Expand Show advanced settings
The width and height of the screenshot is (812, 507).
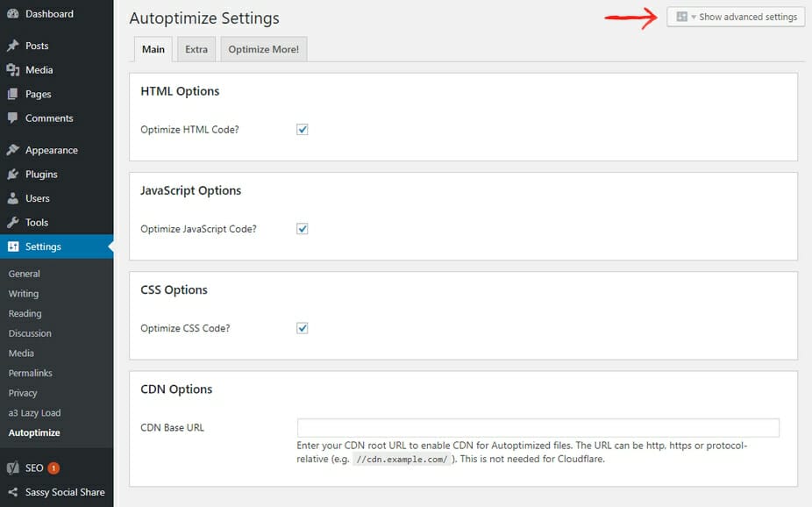736,17
